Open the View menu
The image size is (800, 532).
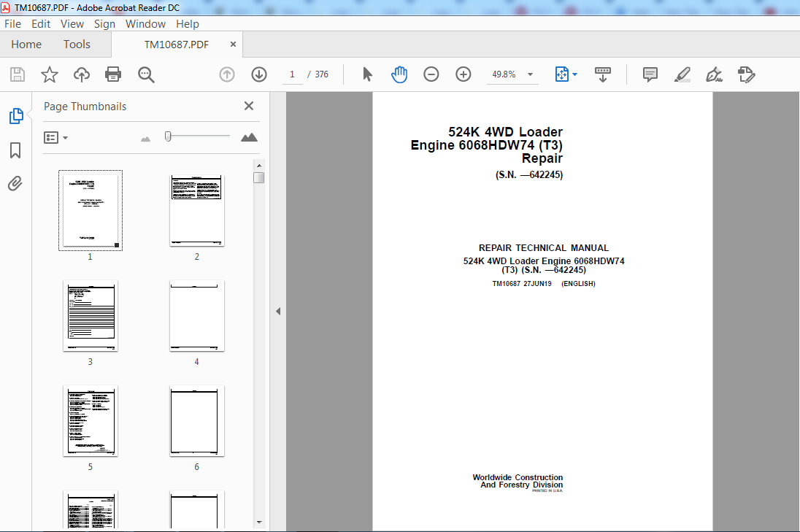72,24
